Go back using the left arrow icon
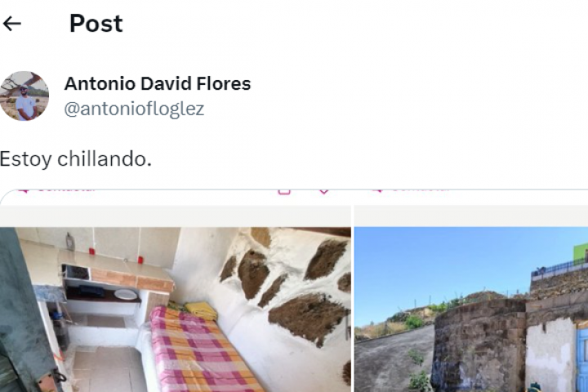This screenshot has width=588, height=392. pos(12,24)
